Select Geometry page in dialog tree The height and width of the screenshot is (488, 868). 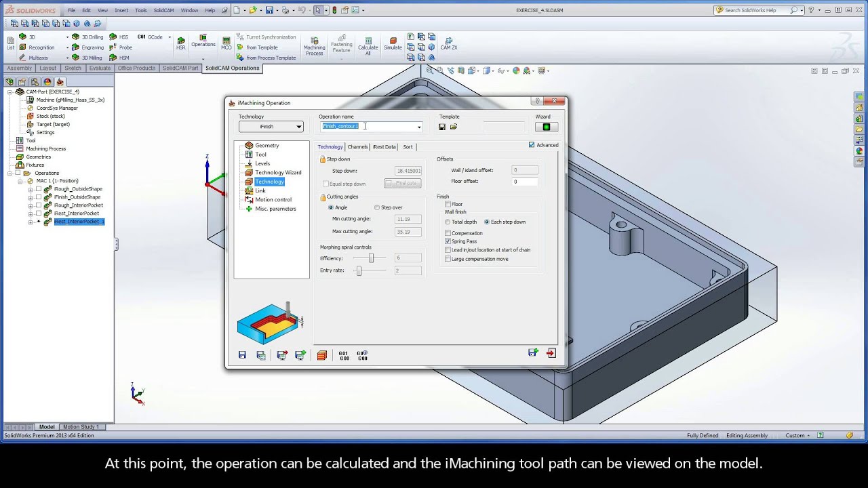[267, 146]
